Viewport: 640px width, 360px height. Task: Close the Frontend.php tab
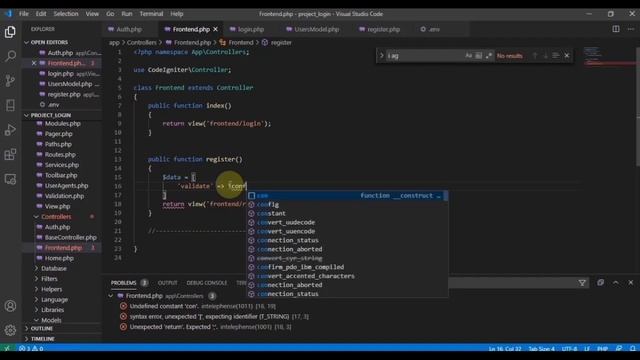click(x=216, y=29)
